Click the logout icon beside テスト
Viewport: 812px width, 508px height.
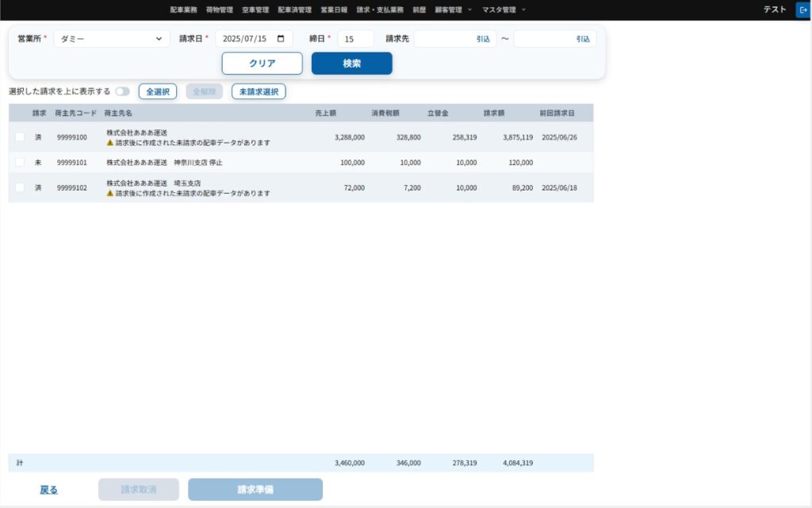tap(802, 10)
